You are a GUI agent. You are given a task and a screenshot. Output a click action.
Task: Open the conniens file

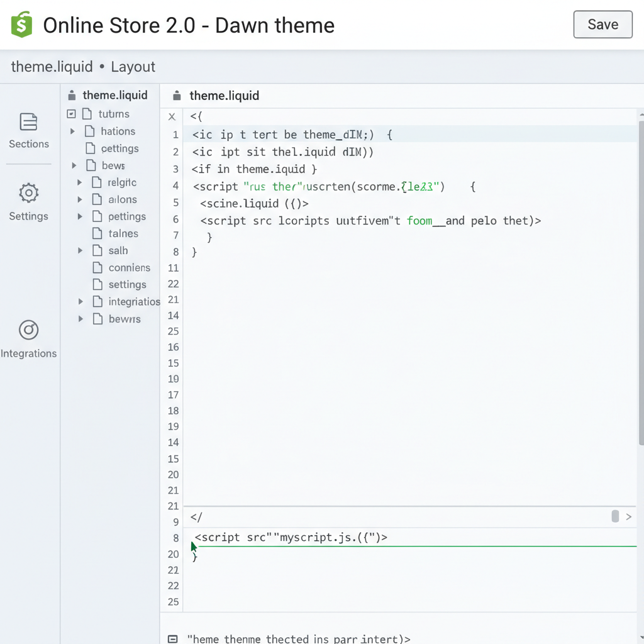[130, 267]
